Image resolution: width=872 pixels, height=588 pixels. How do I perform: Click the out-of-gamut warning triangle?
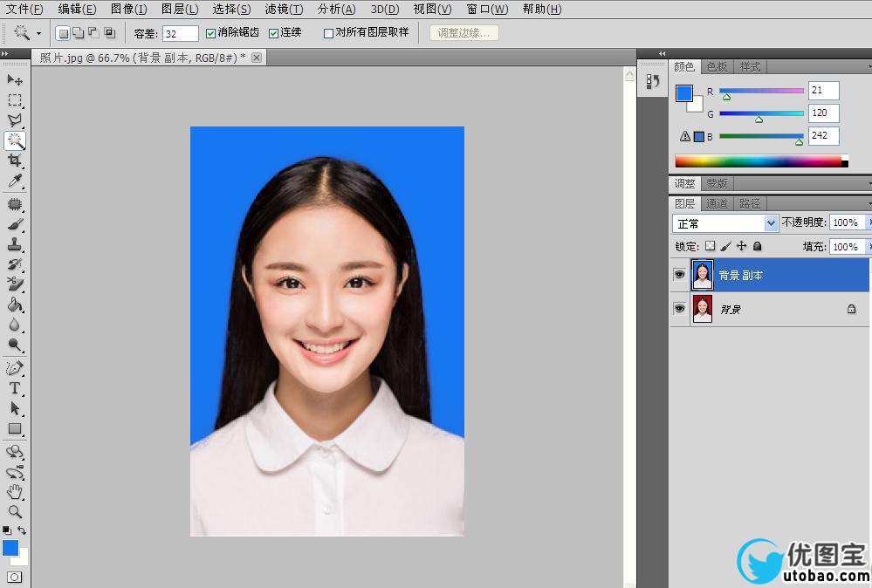pos(685,135)
